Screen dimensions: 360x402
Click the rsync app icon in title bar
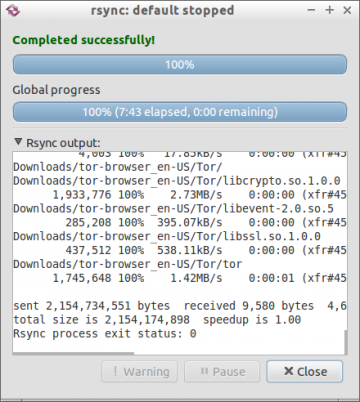tap(13, 11)
